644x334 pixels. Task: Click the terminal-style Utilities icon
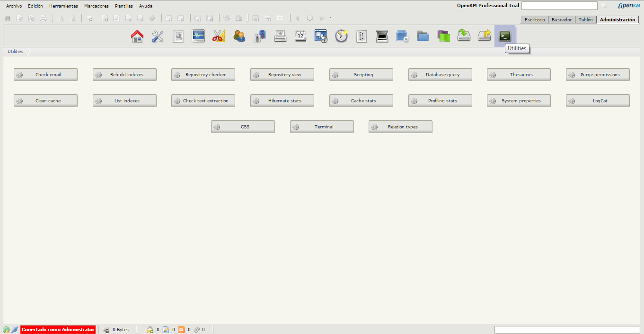[x=505, y=36]
